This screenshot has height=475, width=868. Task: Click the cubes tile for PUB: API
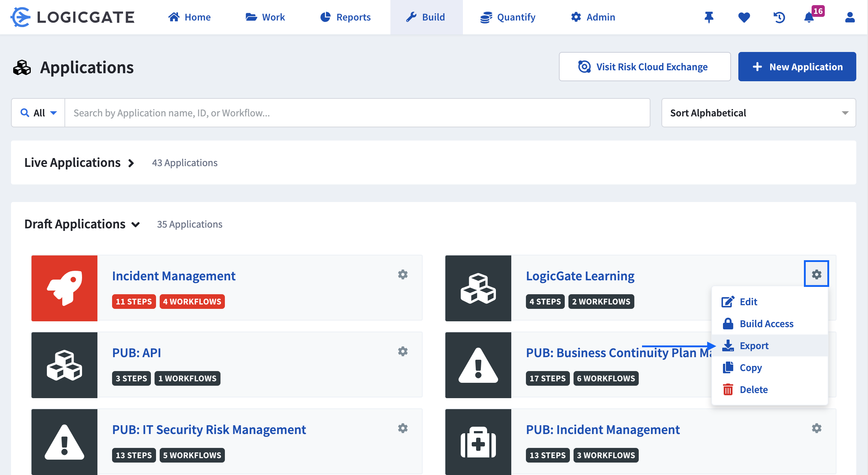pyautogui.click(x=64, y=365)
